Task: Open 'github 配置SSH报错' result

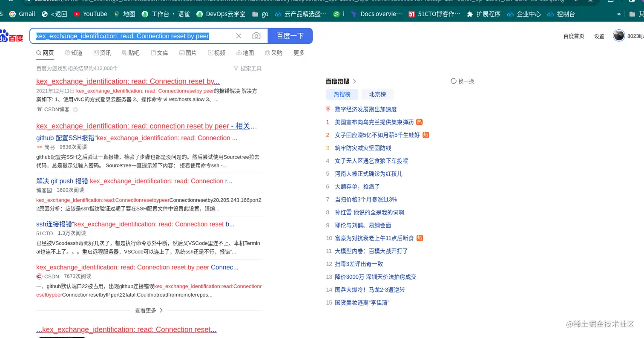Action: point(137,138)
